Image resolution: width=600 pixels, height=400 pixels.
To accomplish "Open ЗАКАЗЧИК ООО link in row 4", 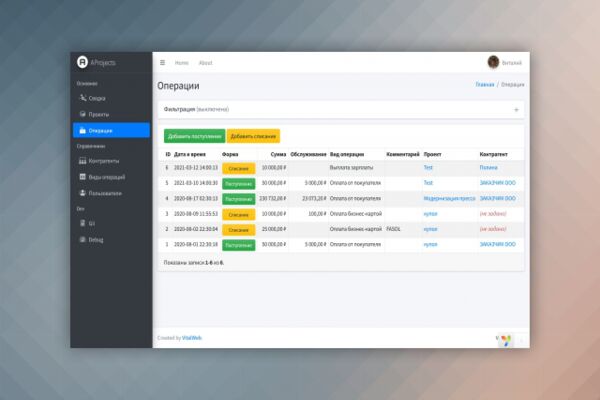I will (497, 198).
